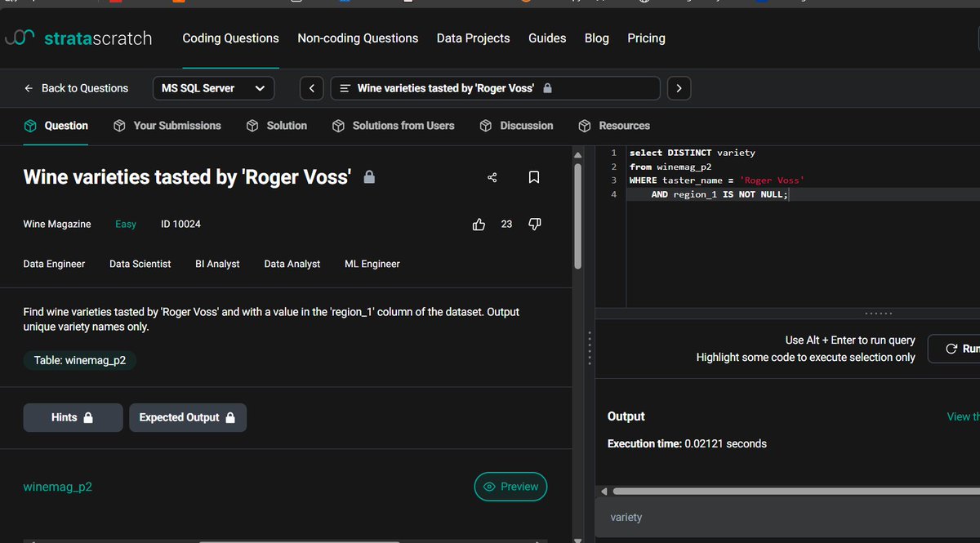980x543 pixels.
Task: Switch to the Solution tab
Action: (x=276, y=126)
